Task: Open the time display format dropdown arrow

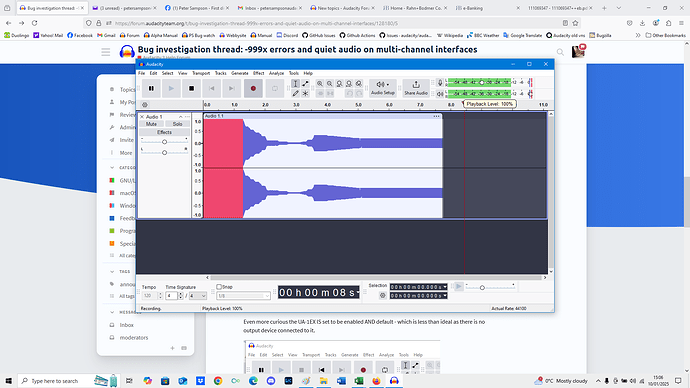Action: [x=358, y=293]
